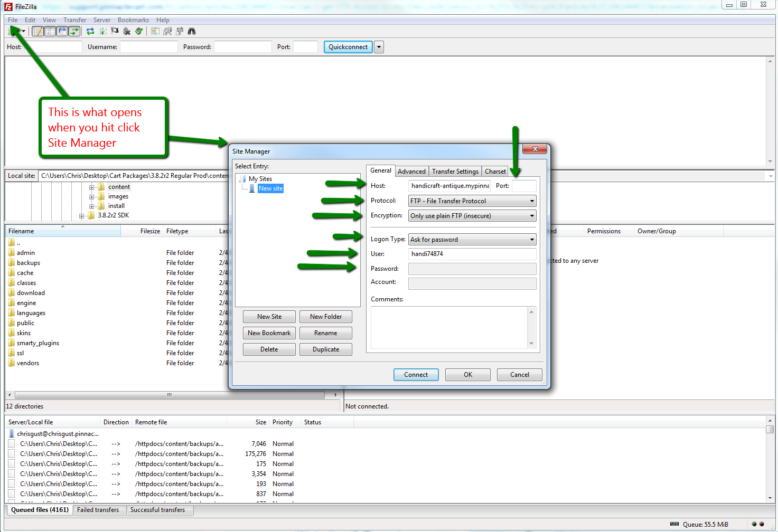Click the parent directory folder icon

click(x=12, y=243)
